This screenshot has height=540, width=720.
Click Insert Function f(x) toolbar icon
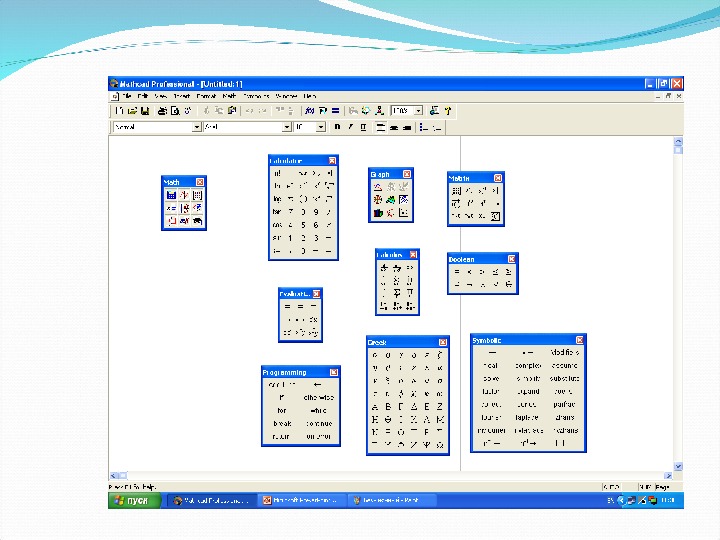[x=309, y=111]
